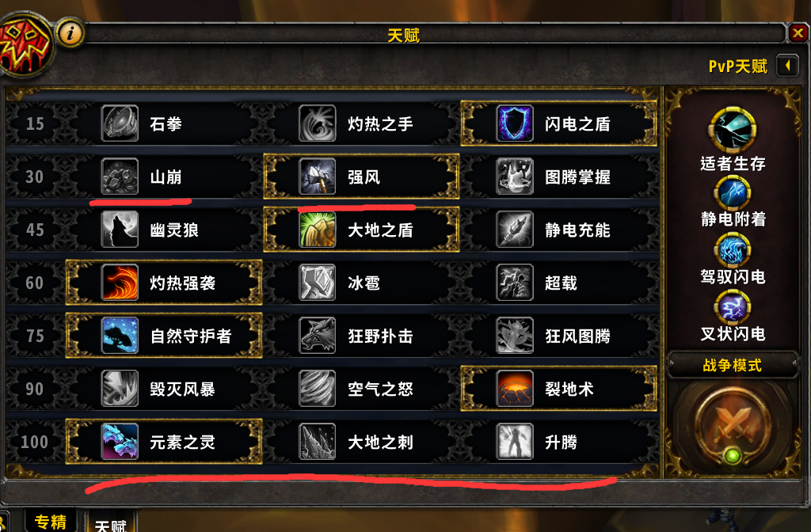
Task: Select the 幽灵狼 wolf talent icon
Action: tap(120, 230)
